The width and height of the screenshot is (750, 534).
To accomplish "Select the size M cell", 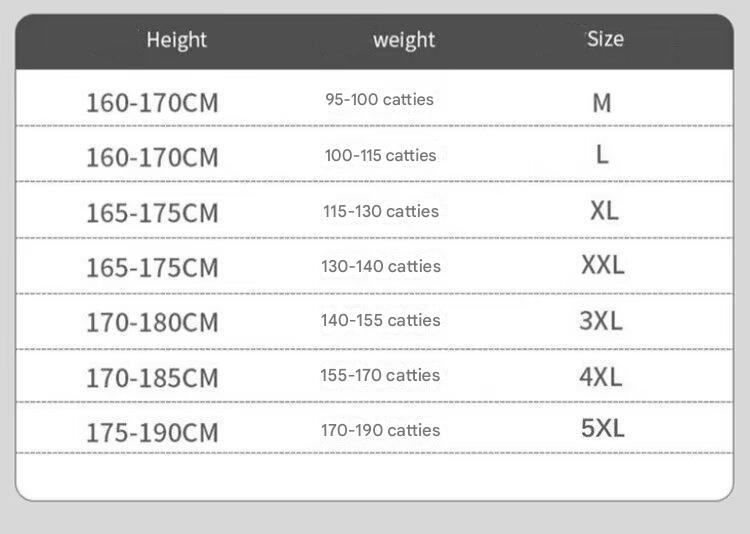I will (x=601, y=102).
